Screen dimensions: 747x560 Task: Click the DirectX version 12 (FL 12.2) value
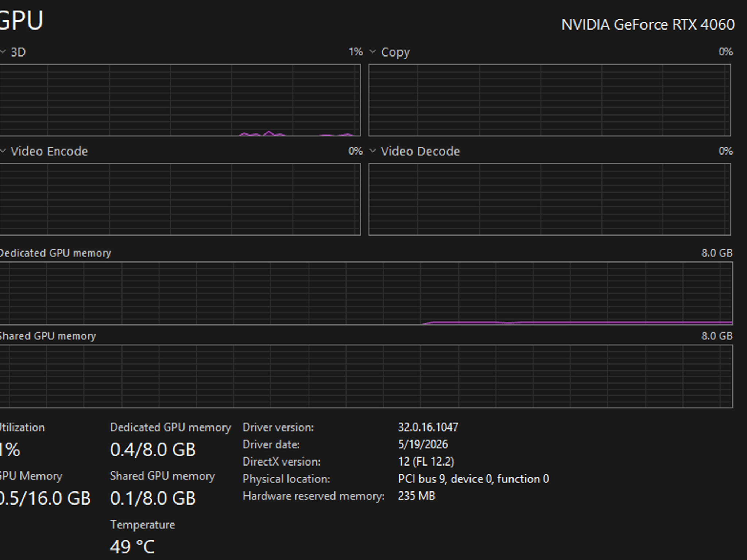[x=426, y=462]
